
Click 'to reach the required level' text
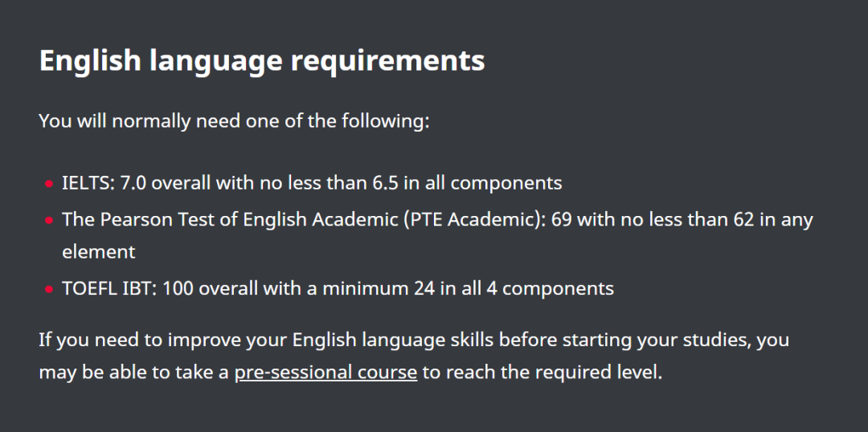[x=542, y=373]
